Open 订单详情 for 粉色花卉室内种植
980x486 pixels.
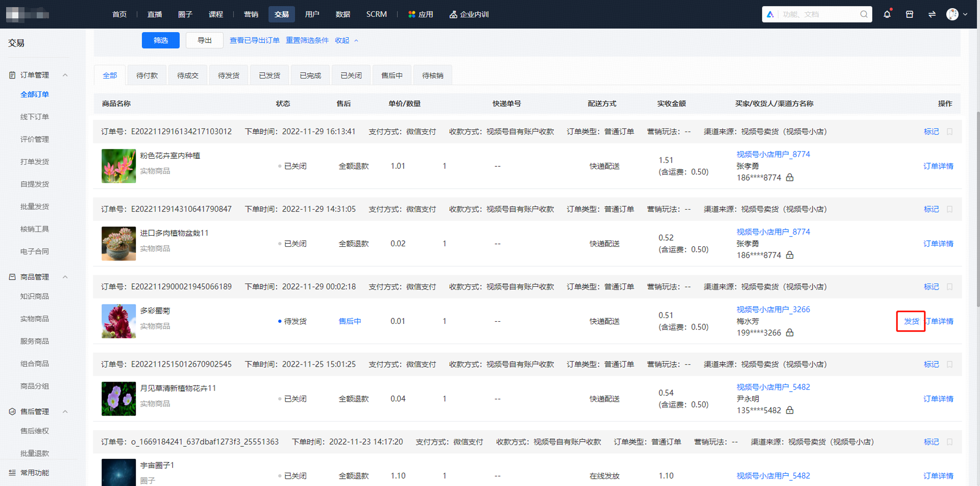[938, 166]
